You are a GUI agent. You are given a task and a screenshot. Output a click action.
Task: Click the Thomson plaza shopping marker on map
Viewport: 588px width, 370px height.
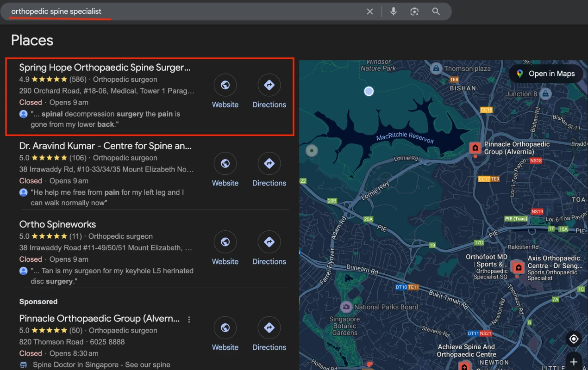pos(436,69)
